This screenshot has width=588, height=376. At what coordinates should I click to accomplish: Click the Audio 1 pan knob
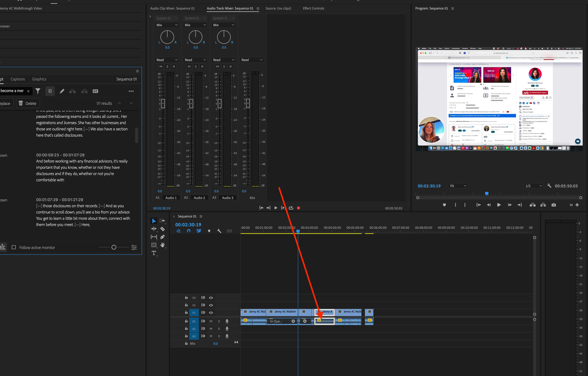(167, 37)
